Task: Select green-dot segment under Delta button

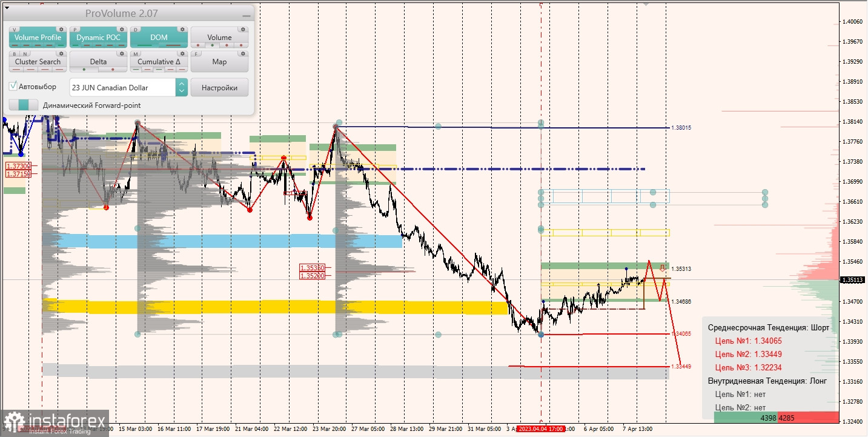Action: click(x=84, y=69)
